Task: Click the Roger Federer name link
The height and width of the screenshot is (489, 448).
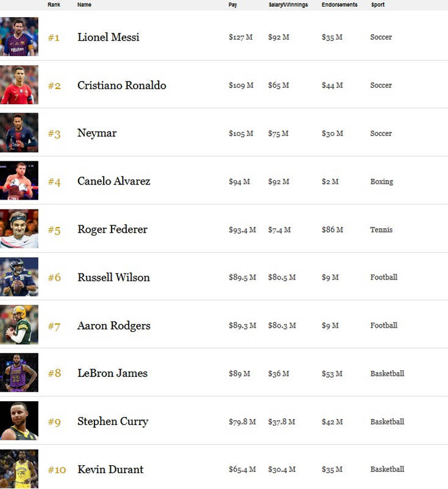Action: pos(112,230)
